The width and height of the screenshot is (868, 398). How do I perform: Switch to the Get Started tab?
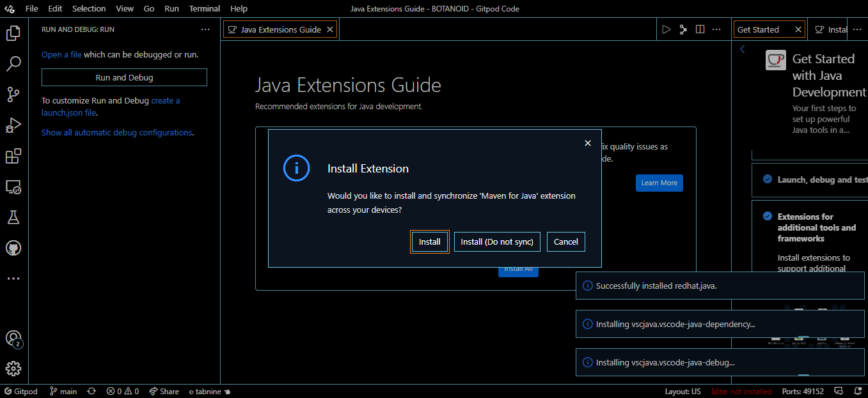769,29
